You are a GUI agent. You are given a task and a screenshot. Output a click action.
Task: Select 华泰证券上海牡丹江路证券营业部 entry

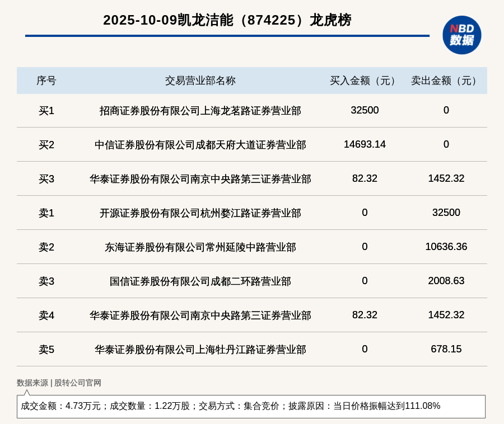(x=200, y=350)
